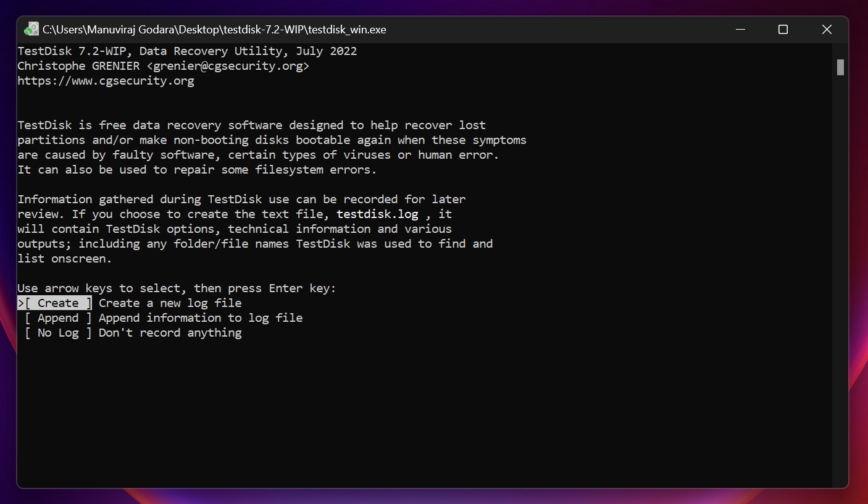Click the 'Information gathered during TestDisk' line
Screen dimensions: 868x504
click(241, 199)
